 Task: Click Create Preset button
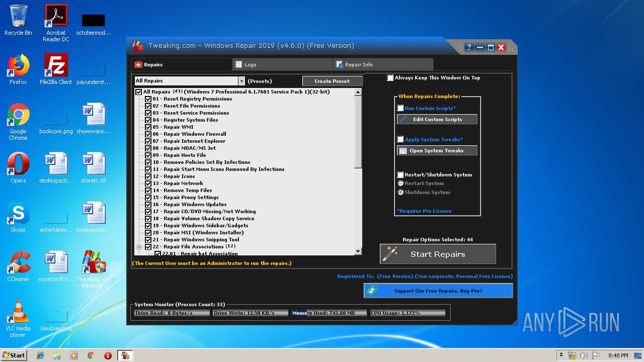pyautogui.click(x=333, y=81)
